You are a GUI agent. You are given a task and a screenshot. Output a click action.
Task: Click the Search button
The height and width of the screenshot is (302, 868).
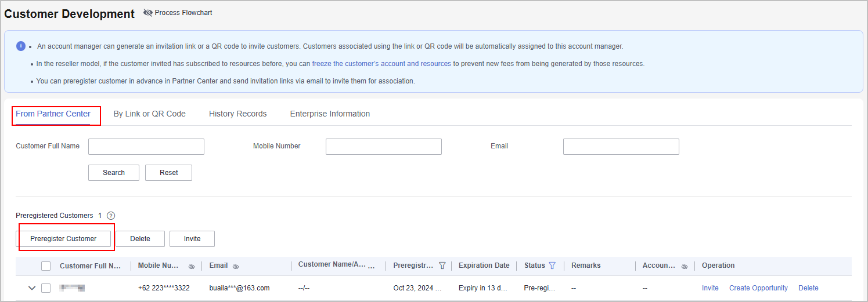click(114, 173)
